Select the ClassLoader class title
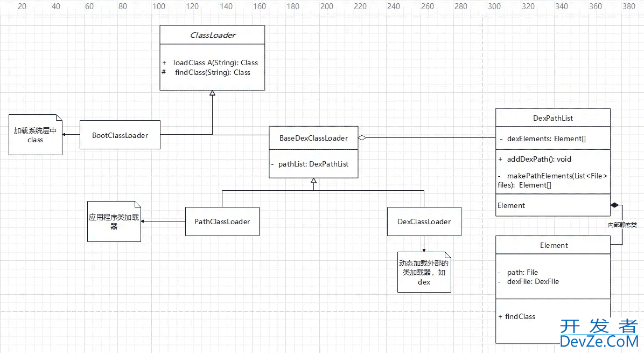 [x=212, y=35]
